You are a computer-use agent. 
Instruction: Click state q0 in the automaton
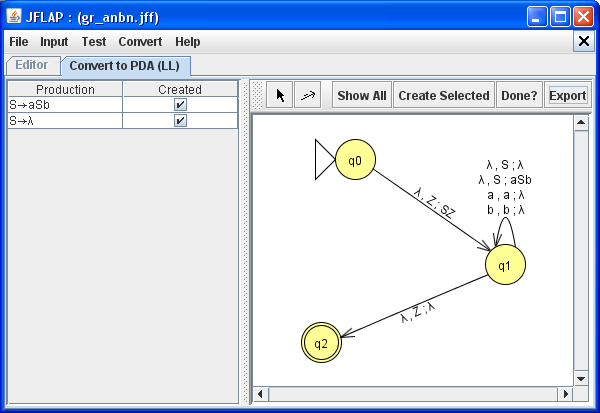354,160
